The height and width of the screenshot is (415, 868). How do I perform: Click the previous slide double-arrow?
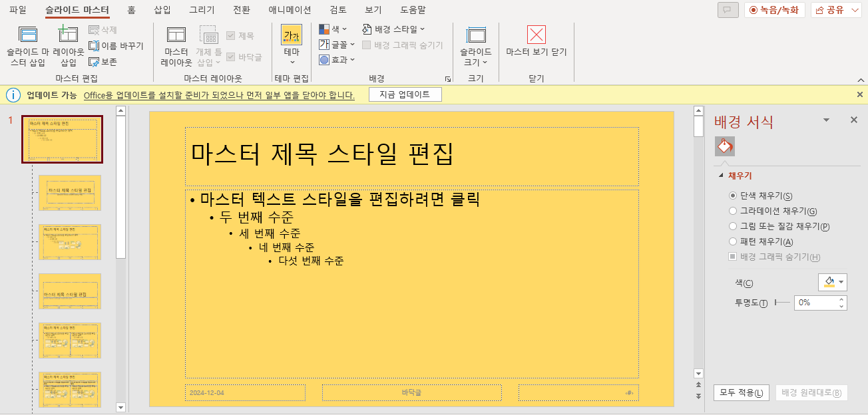(x=698, y=384)
